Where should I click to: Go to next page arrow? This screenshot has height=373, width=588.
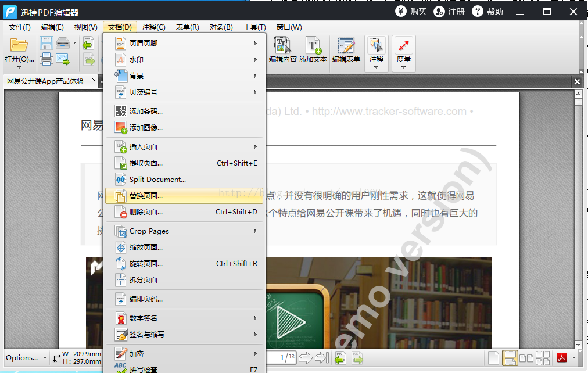click(x=305, y=358)
